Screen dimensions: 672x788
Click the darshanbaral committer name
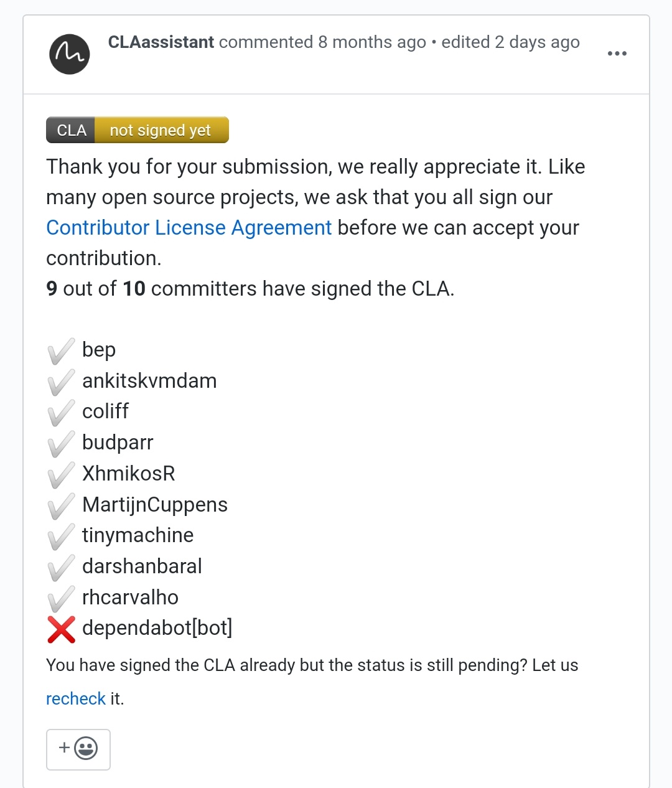142,566
